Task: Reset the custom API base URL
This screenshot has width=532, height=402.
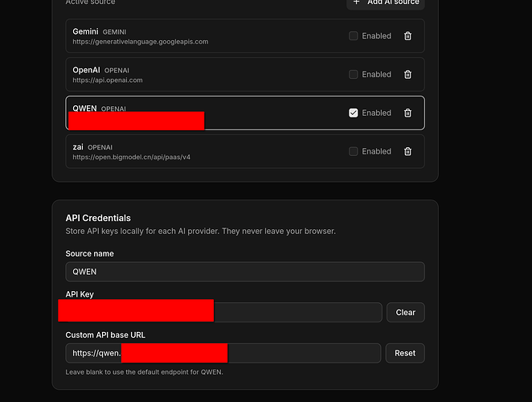Action: click(405, 353)
